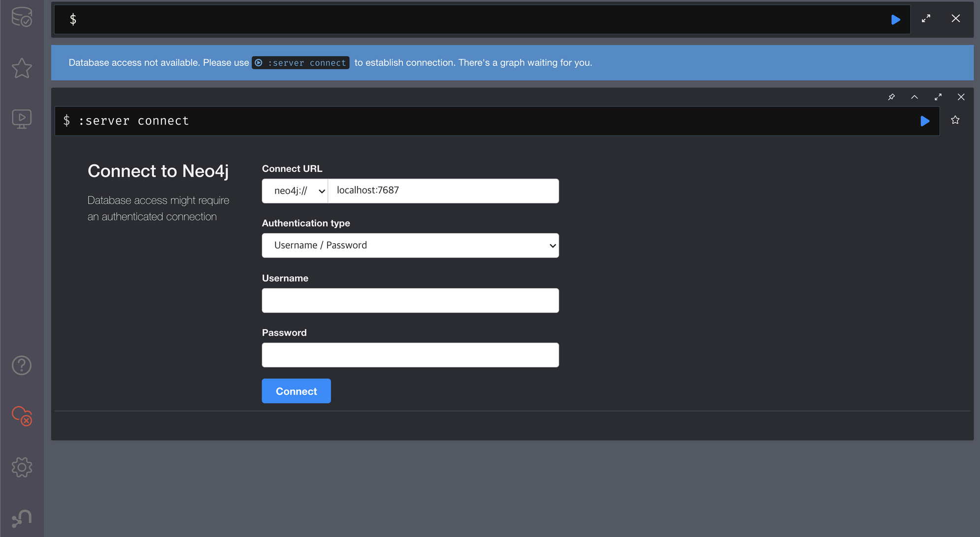Open the Help question mark icon
The height and width of the screenshot is (537, 980).
coord(22,365)
